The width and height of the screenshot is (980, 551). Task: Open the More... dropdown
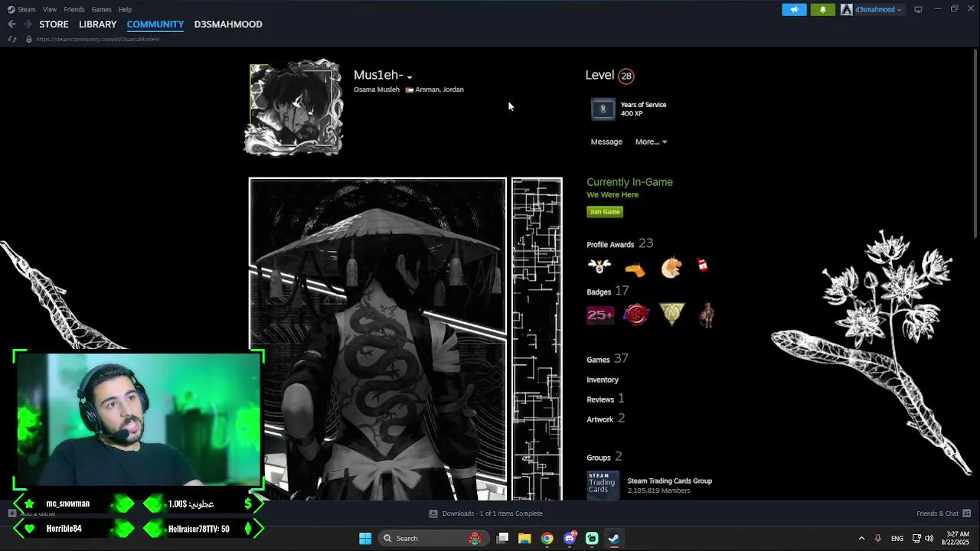[651, 142]
